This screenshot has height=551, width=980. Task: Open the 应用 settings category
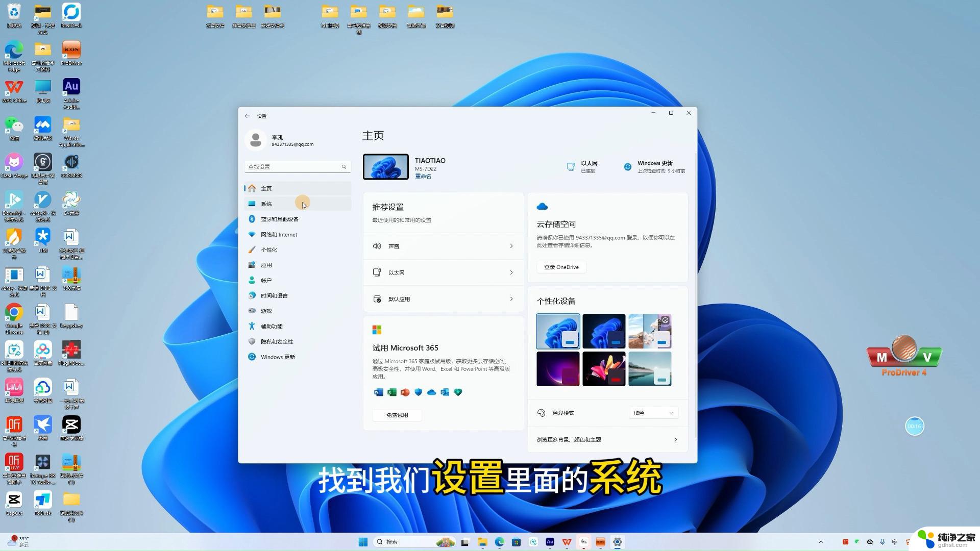[298, 265]
